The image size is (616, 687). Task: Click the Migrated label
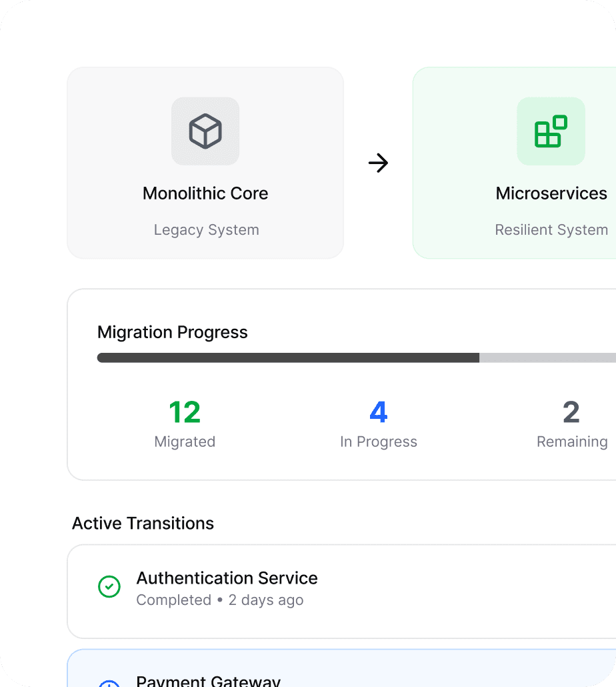click(x=185, y=442)
